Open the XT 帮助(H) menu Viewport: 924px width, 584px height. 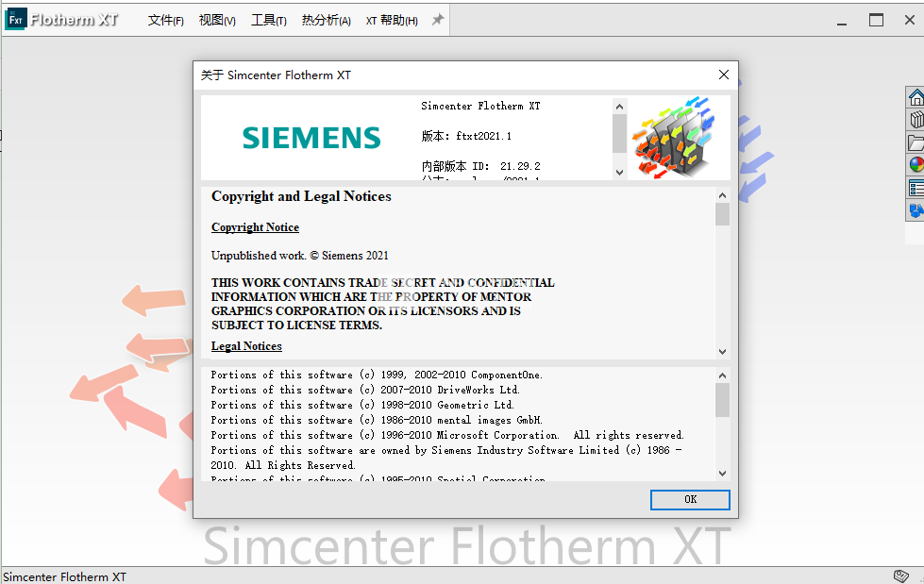(x=392, y=21)
